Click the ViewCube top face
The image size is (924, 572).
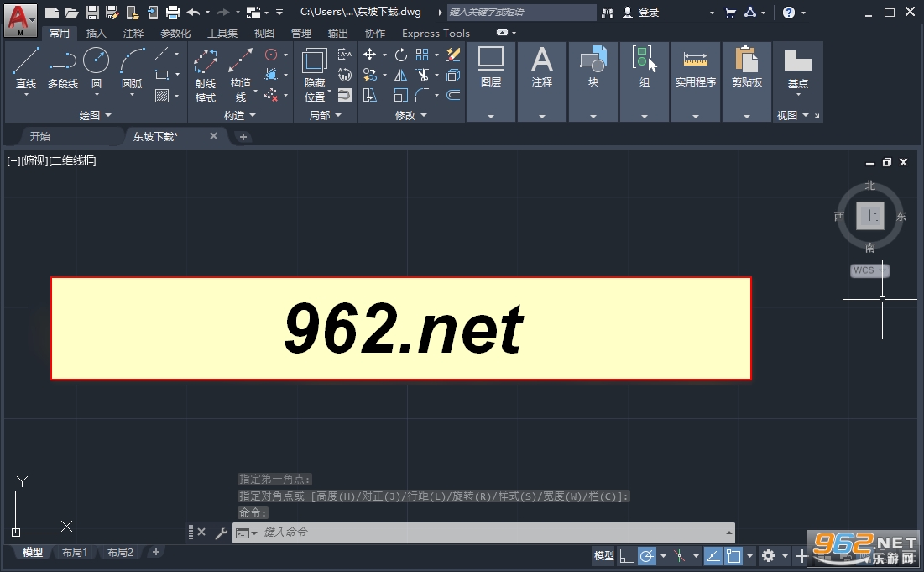point(869,215)
